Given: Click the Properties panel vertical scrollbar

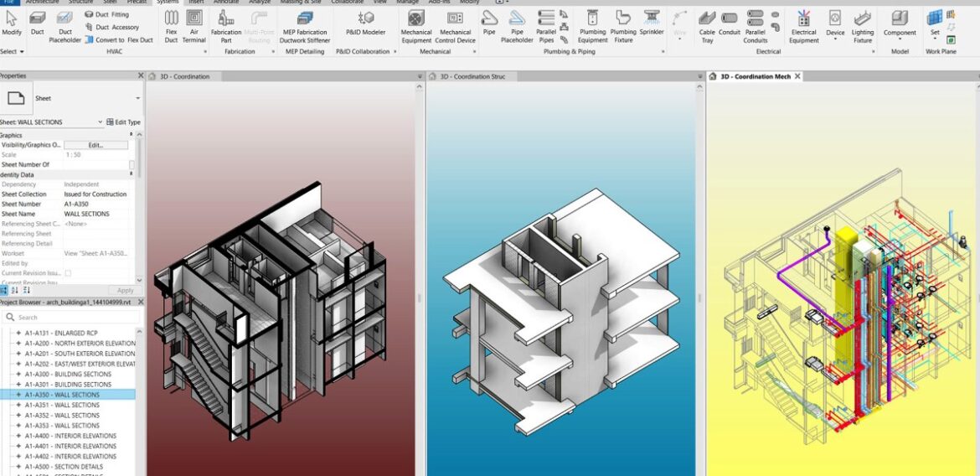Looking at the screenshot, I should pyautogui.click(x=139, y=206).
